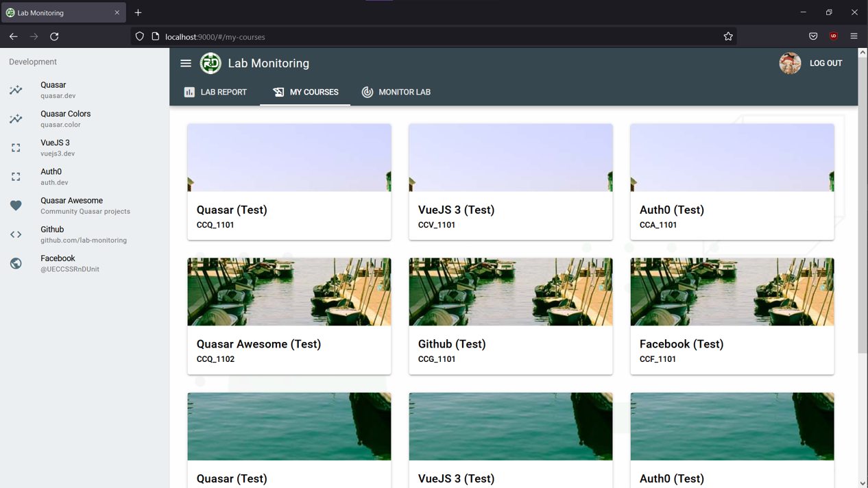
Task: Click the page vertical scrollbar thumb
Action: pyautogui.click(x=863, y=206)
